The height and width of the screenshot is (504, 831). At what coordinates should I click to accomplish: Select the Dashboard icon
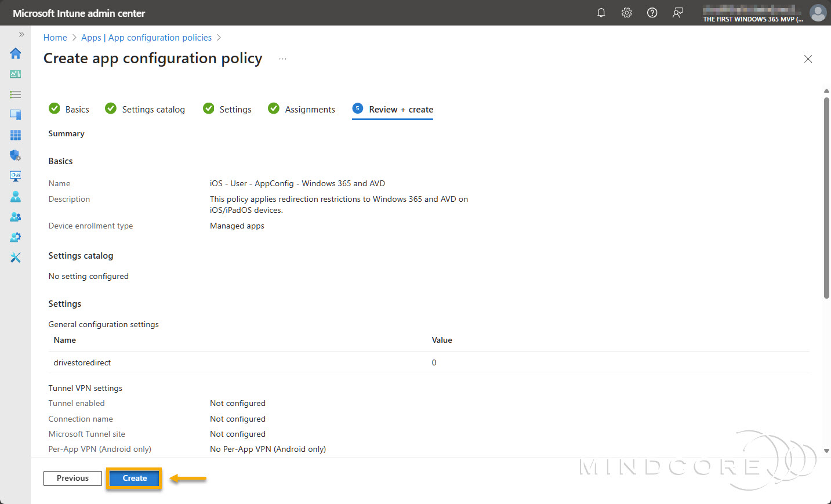tap(16, 74)
